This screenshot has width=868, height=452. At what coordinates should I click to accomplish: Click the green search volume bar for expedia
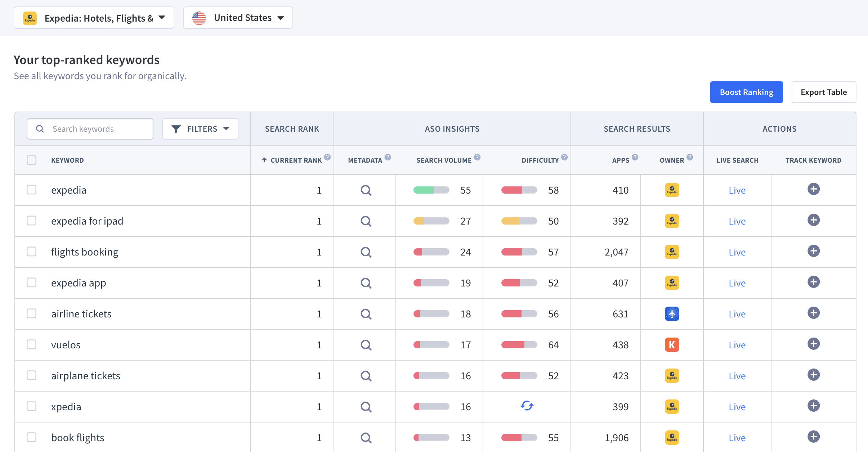pyautogui.click(x=431, y=190)
